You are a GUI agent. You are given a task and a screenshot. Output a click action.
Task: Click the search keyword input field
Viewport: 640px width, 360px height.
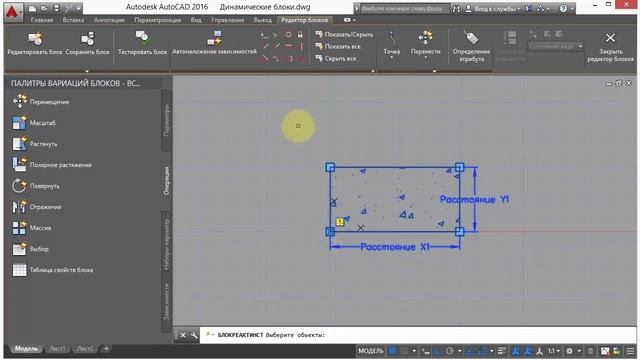pyautogui.click(x=404, y=9)
